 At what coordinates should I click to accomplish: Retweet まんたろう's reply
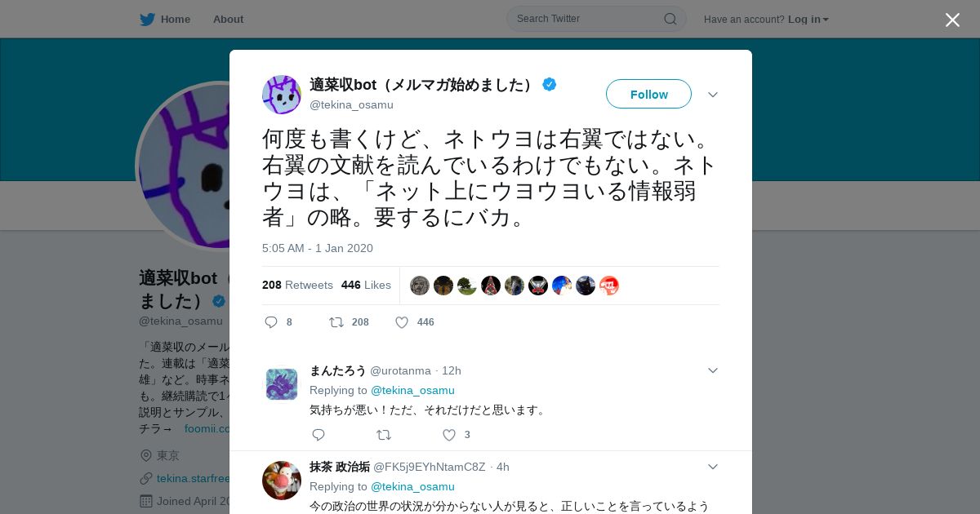pos(384,435)
